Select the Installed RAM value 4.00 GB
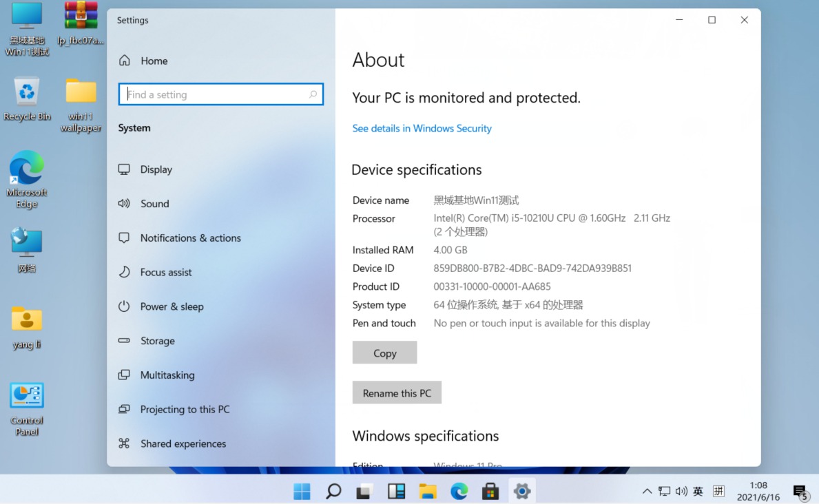Viewport: 819px width, 504px height. (450, 250)
